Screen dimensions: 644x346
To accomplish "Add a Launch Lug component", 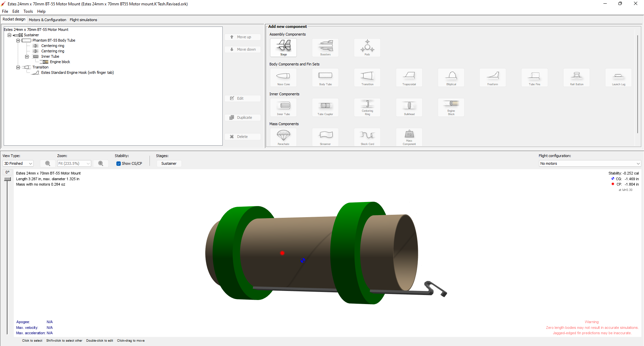I will (x=619, y=78).
